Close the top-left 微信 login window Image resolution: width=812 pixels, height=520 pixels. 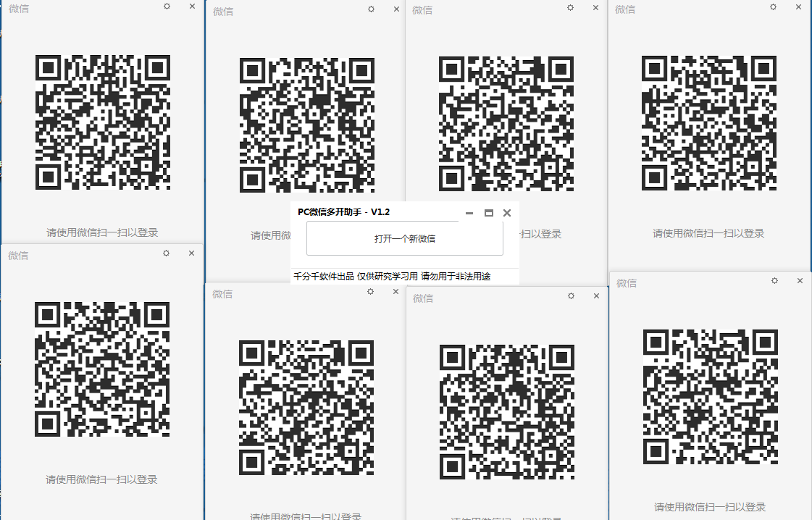coord(192,7)
